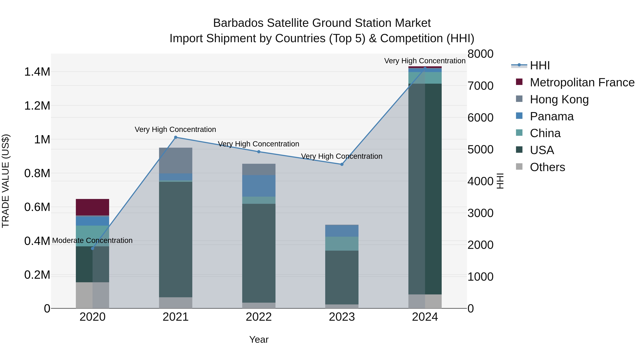
Task: Click the Hong Kong bar segment in 2021
Action: tap(175, 160)
